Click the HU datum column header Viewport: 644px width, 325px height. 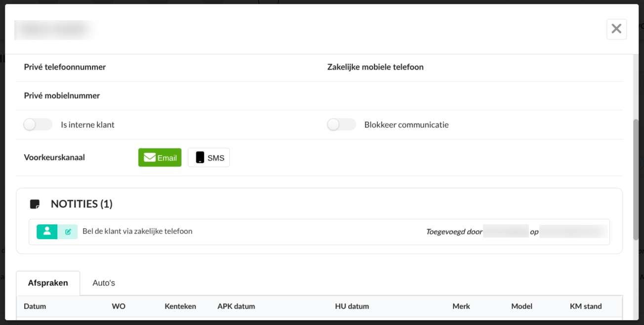tap(352, 306)
